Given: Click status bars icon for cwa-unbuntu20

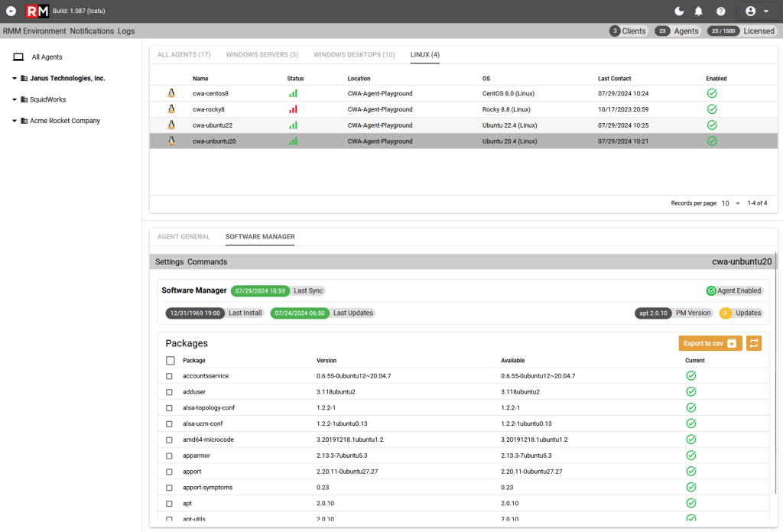Looking at the screenshot, I should (x=293, y=141).
